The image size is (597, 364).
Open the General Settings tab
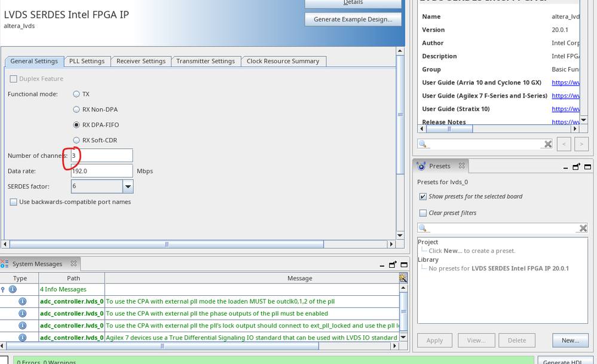tap(34, 62)
